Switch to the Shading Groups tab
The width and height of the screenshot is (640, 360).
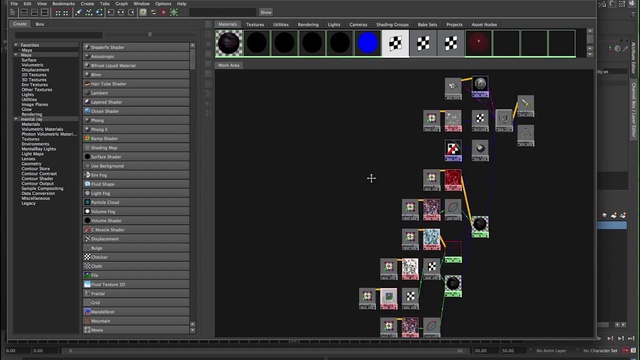click(x=392, y=24)
